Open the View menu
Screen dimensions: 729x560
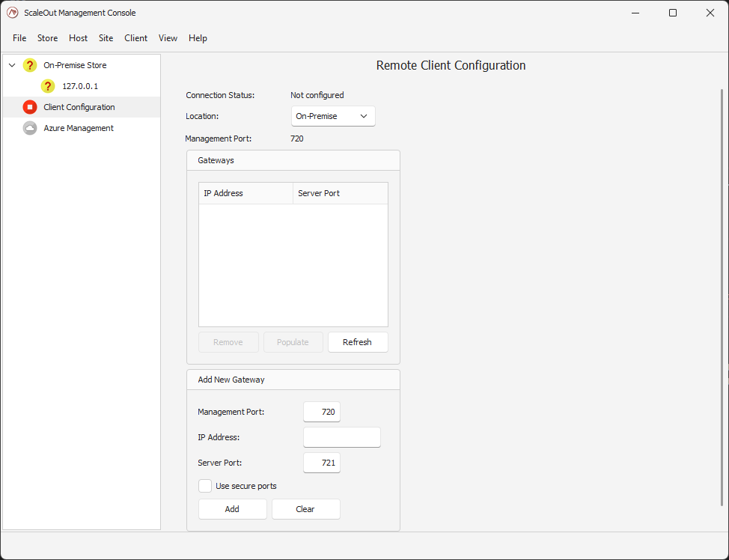tap(168, 38)
